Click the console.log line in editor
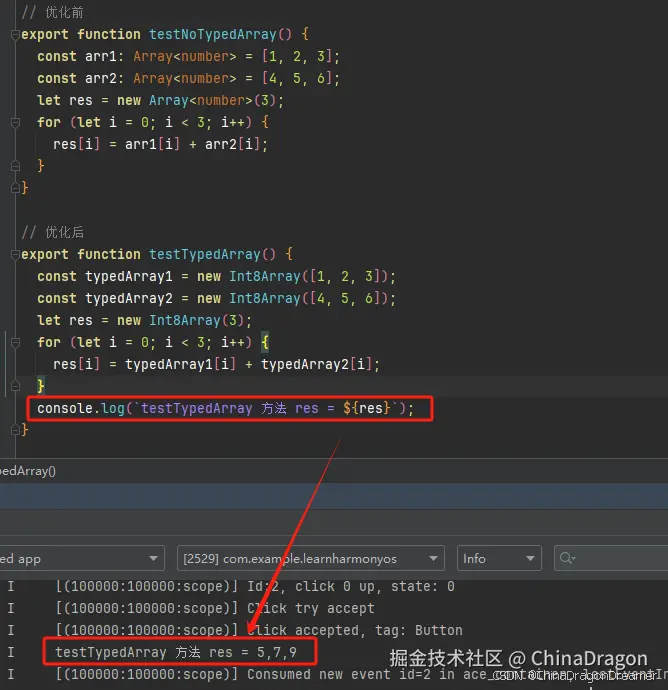668x690 pixels. [x=225, y=409]
